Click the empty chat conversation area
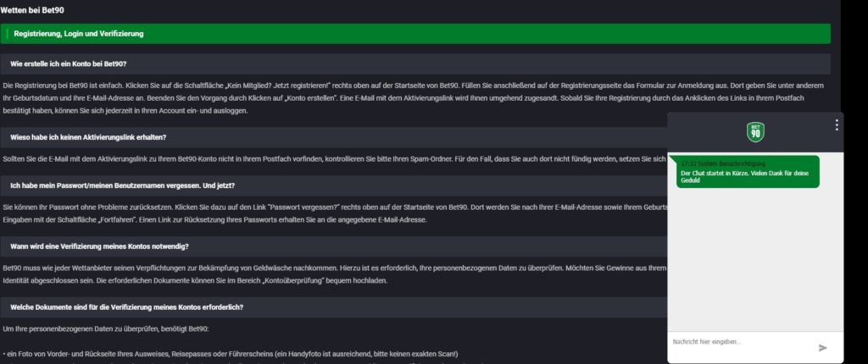Image resolution: width=868 pixels, height=364 pixels. pos(755,260)
